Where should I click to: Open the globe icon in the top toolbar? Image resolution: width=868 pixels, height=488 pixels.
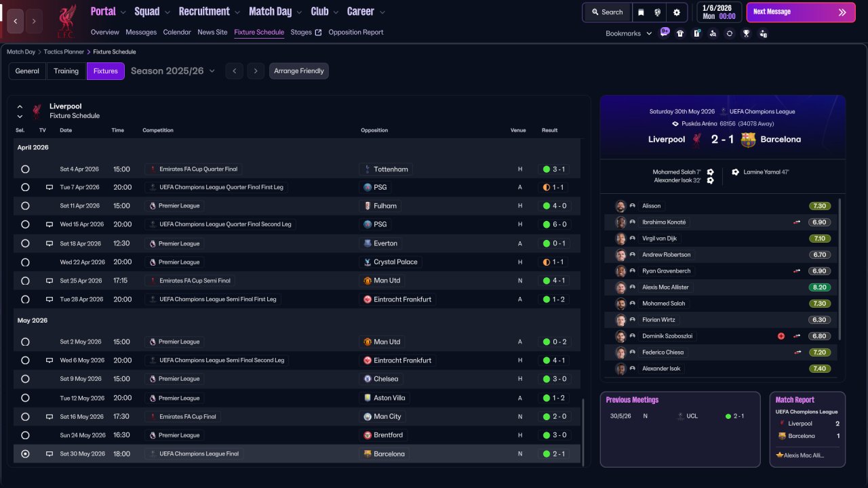point(658,12)
